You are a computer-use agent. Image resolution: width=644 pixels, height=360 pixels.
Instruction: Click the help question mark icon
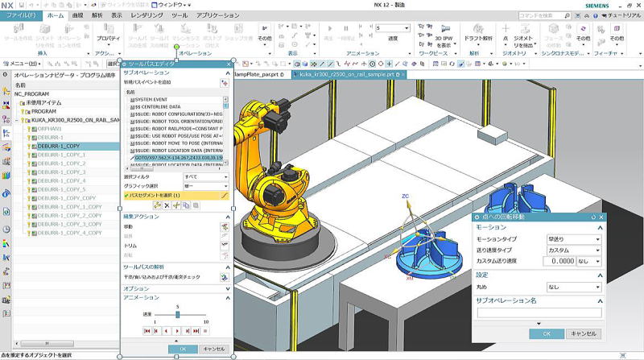tap(596, 15)
